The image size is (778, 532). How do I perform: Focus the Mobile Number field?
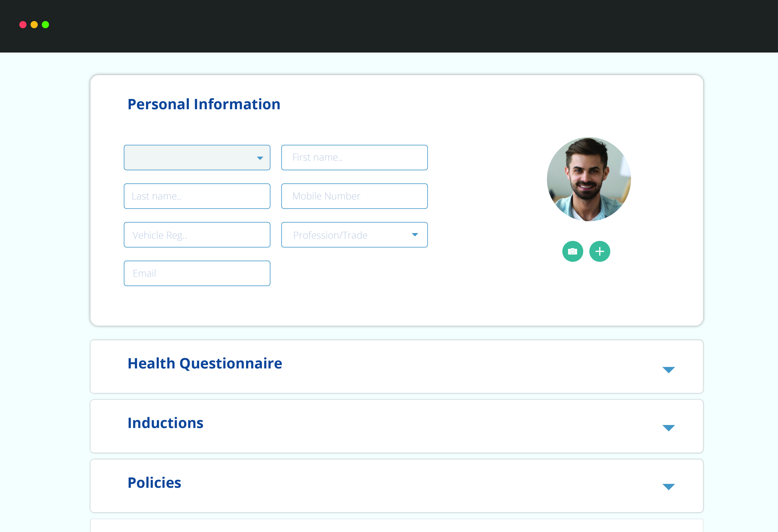pyautogui.click(x=354, y=196)
